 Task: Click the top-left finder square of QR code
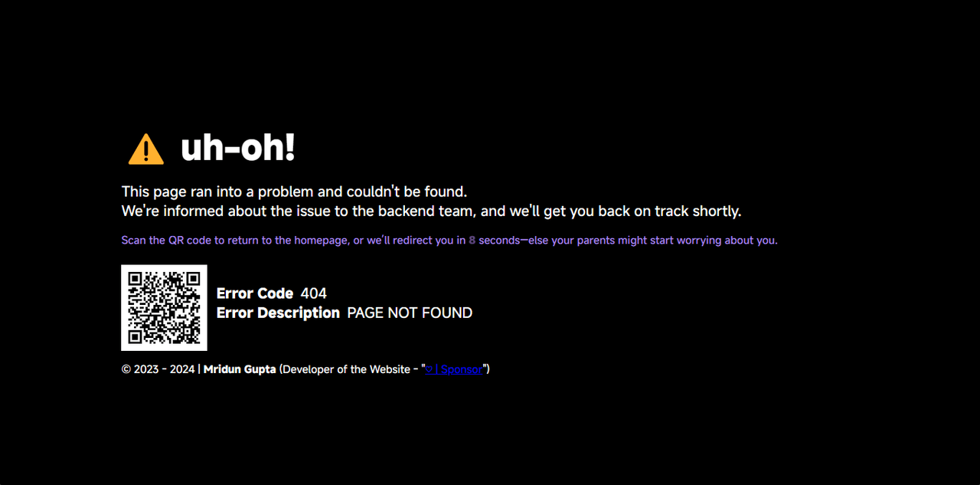point(135,278)
